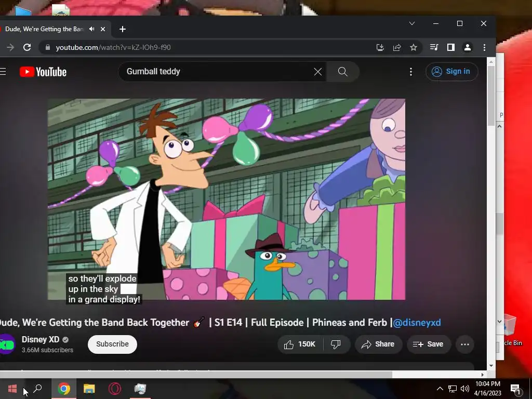
Task: Click the page vertical scrollbar thumb
Action: click(491, 96)
